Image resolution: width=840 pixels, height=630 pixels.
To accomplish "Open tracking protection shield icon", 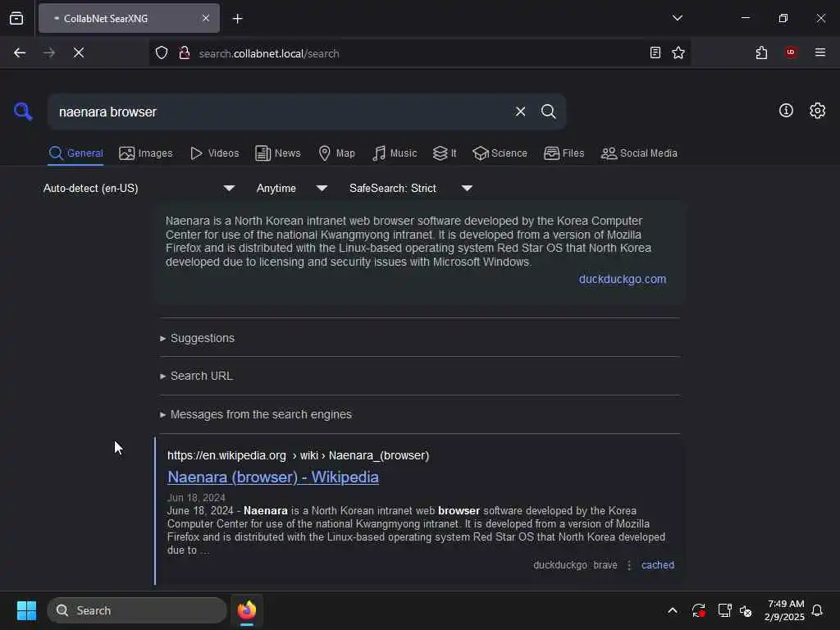I will (162, 53).
